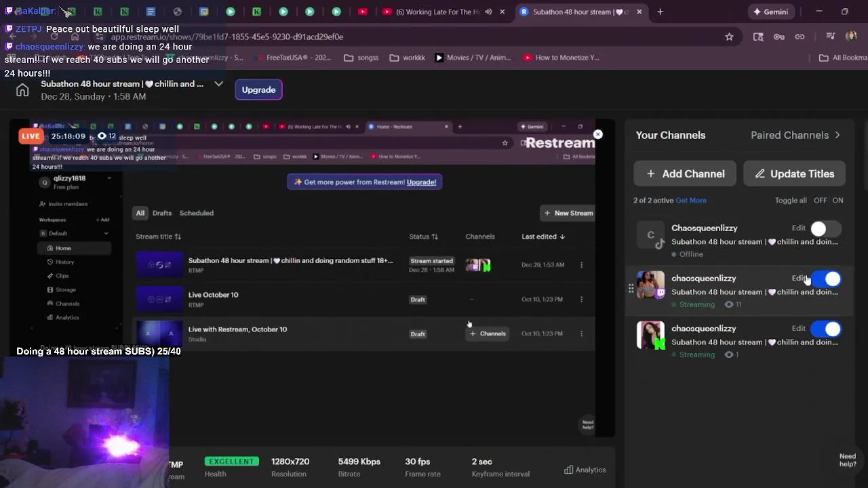Select Home in preview sidebar

(x=74, y=248)
